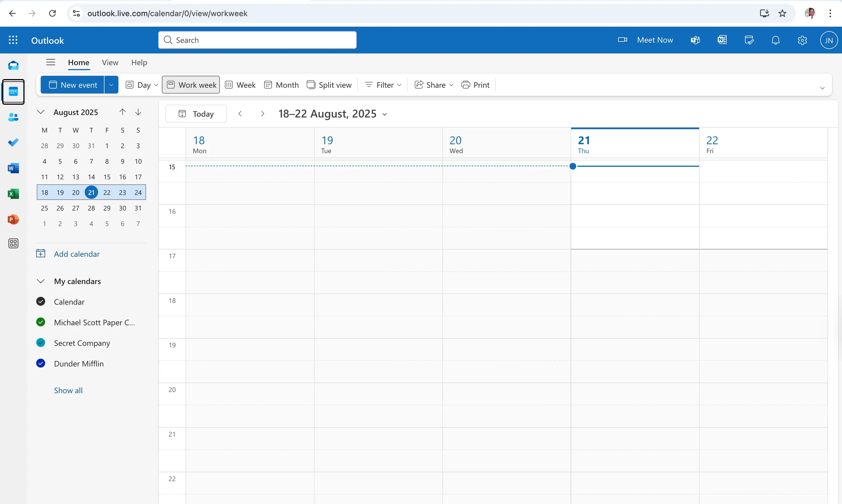Switch to the View tab
This screenshot has height=504, width=842.
(110, 62)
